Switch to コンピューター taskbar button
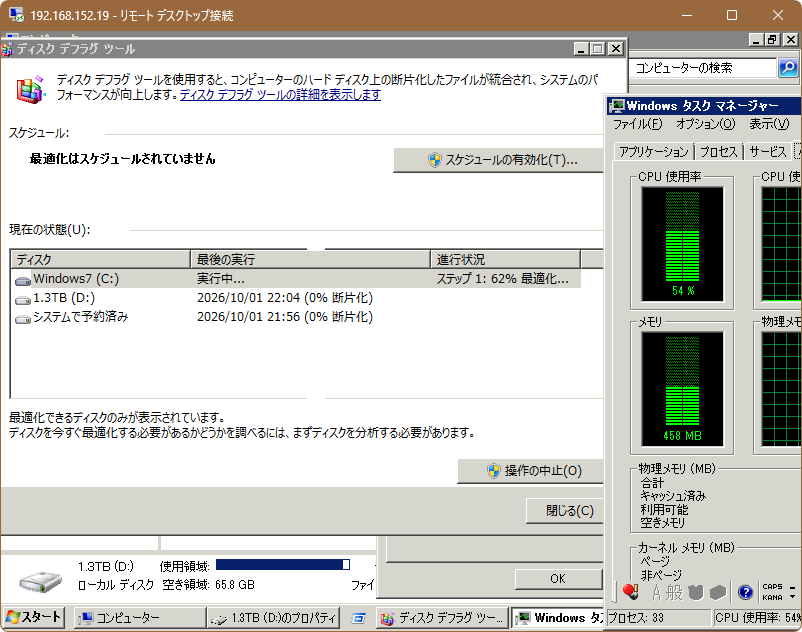Viewport: 802px width, 632px height. [x=140, y=618]
